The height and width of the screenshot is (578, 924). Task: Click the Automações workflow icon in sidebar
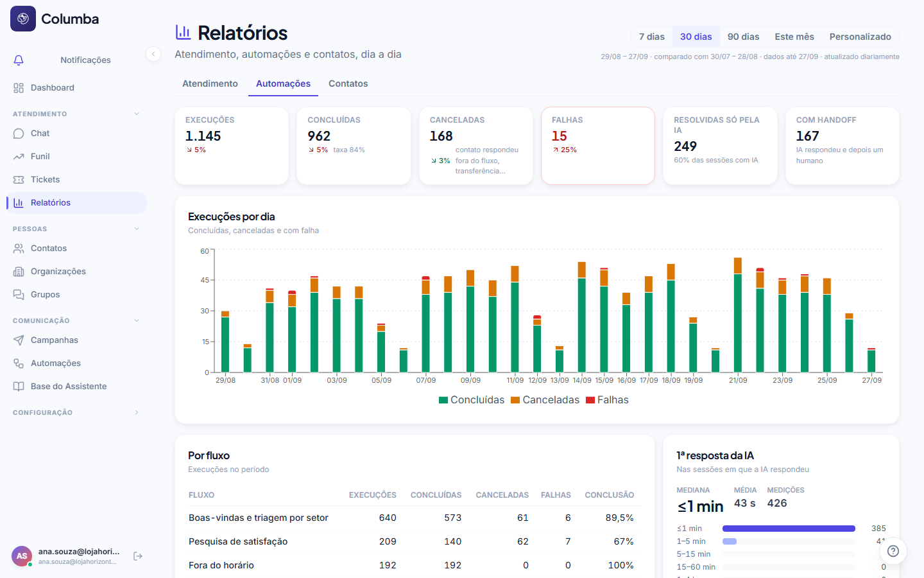point(19,363)
